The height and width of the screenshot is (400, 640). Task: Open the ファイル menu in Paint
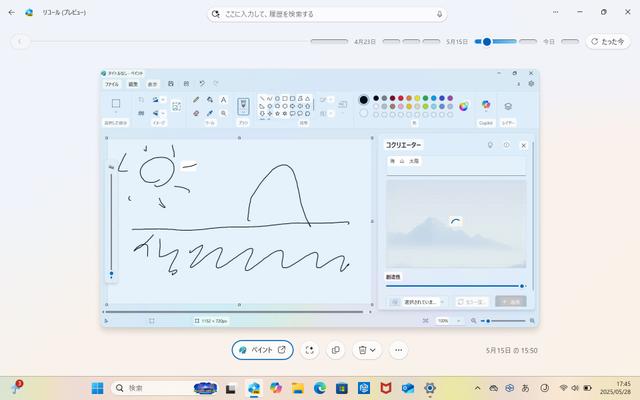click(112, 84)
